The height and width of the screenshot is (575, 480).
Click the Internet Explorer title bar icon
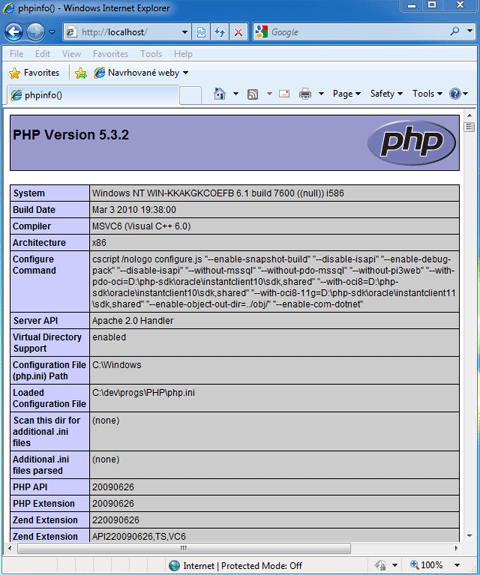9,8
